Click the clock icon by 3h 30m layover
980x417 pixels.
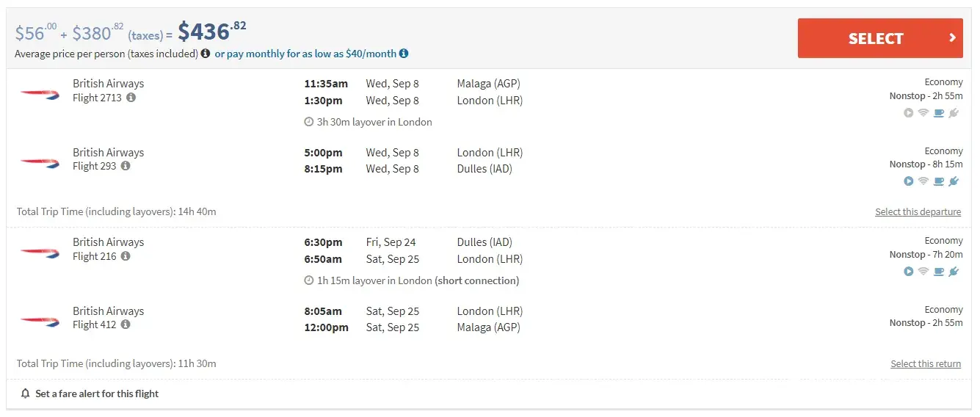309,122
